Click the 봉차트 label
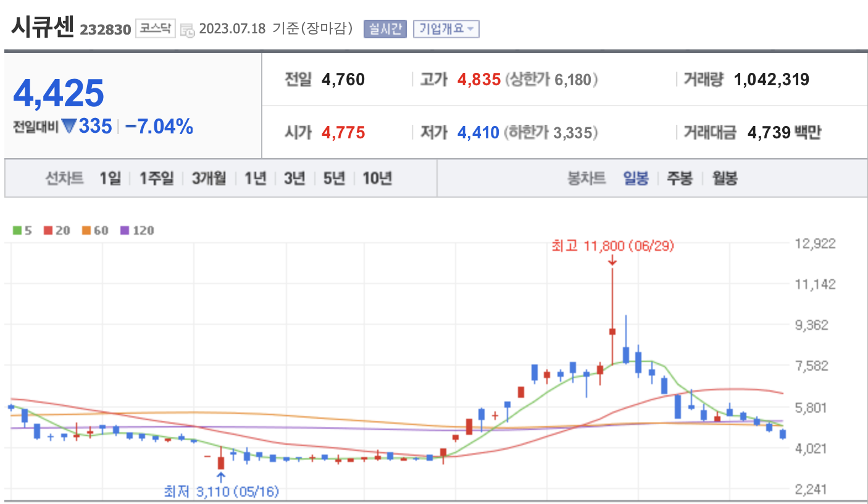 (586, 178)
